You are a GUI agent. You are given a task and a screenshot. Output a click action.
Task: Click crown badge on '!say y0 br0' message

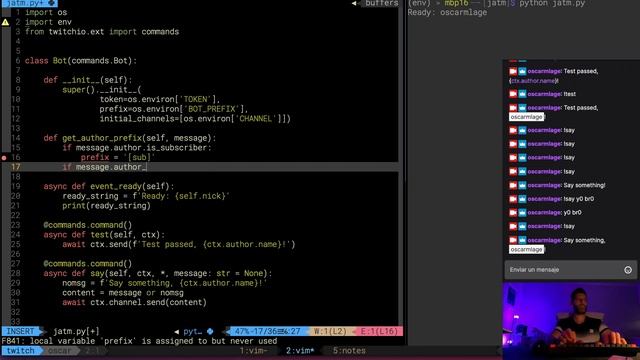point(522,199)
